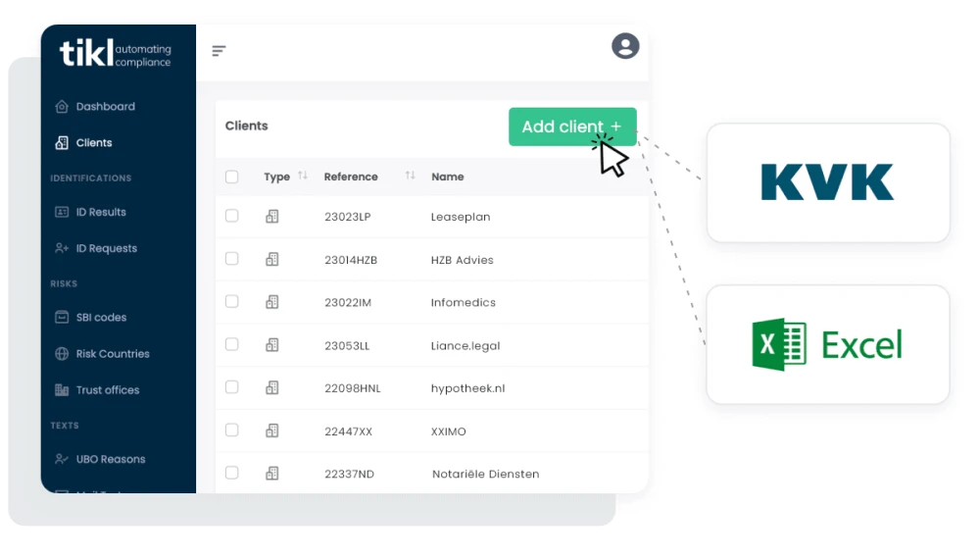Click the ID Requests person icon

pyautogui.click(x=62, y=249)
